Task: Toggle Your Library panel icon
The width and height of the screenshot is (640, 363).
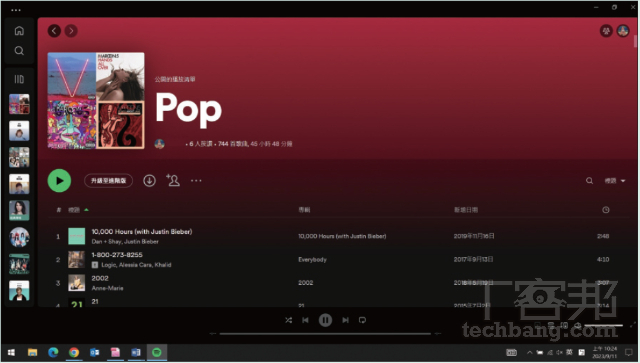Action: pyautogui.click(x=19, y=79)
